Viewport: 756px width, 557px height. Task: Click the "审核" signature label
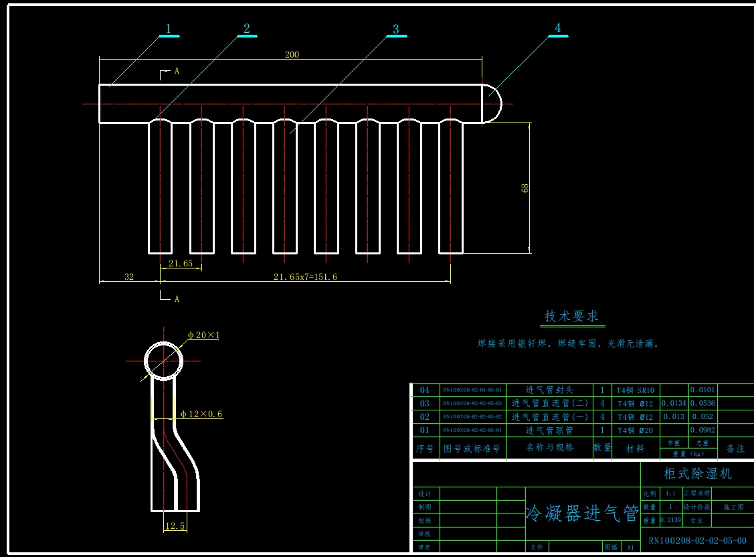point(424,534)
